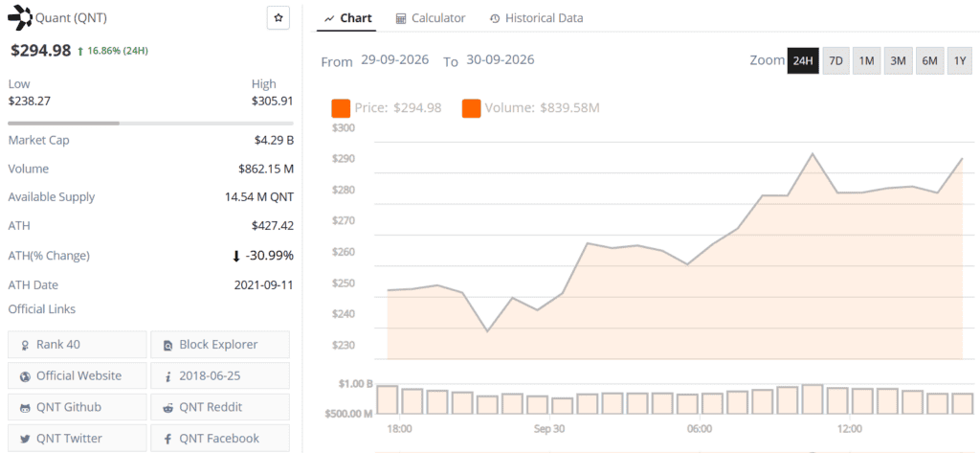This screenshot has width=980, height=453.
Task: Open the Chart tab
Action: click(x=348, y=18)
